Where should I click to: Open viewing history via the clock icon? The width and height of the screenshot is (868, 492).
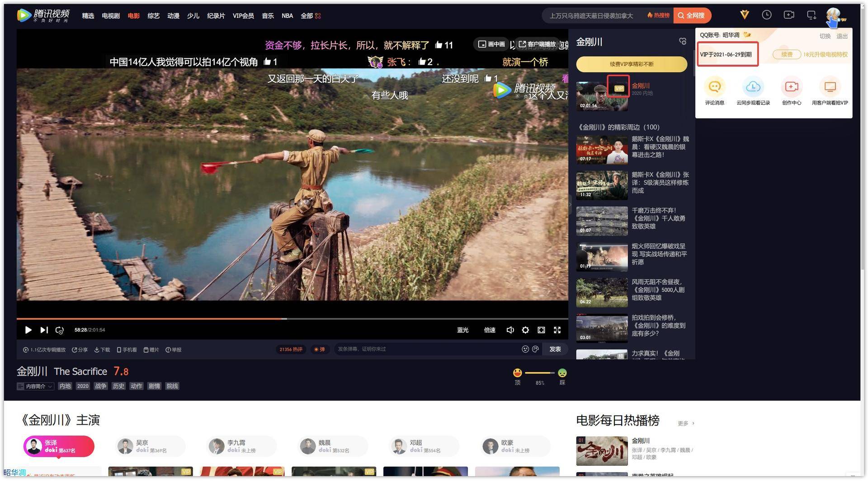coord(767,15)
